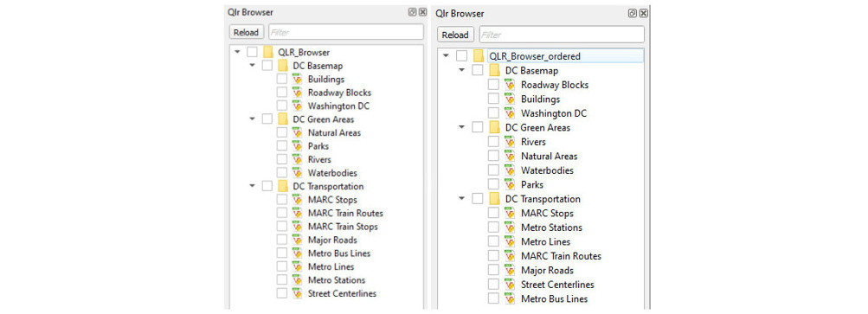Select 'Major Roads' text in the QLR_Browser_ordered tree
This screenshot has height=314, width=868.
tap(547, 270)
